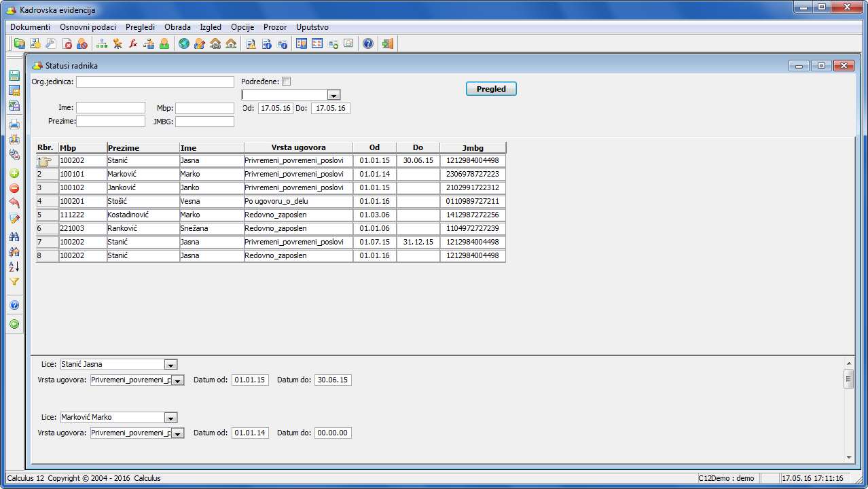
Task: Click the globe icon in top toolbar
Action: point(183,44)
